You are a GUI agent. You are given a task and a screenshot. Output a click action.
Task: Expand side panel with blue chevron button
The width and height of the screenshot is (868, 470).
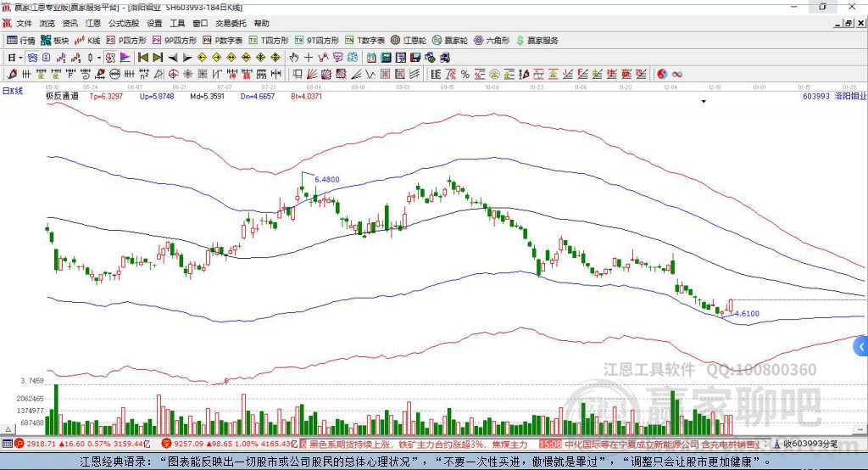(x=860, y=348)
